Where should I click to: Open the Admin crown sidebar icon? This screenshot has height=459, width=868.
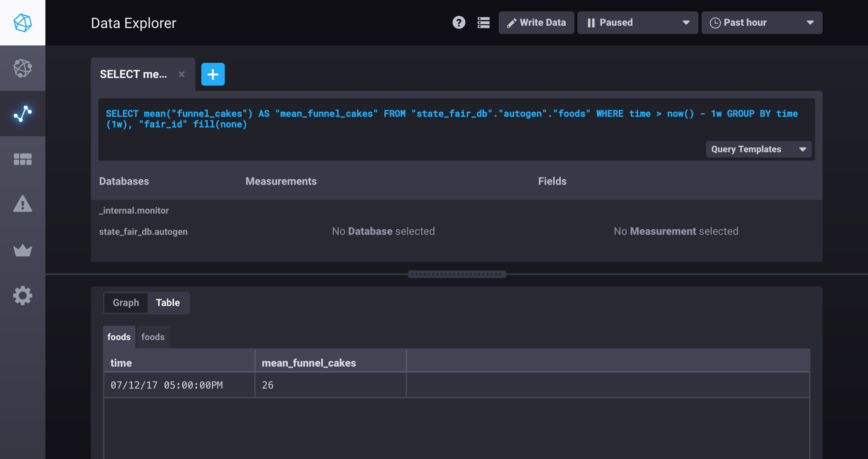[22, 250]
